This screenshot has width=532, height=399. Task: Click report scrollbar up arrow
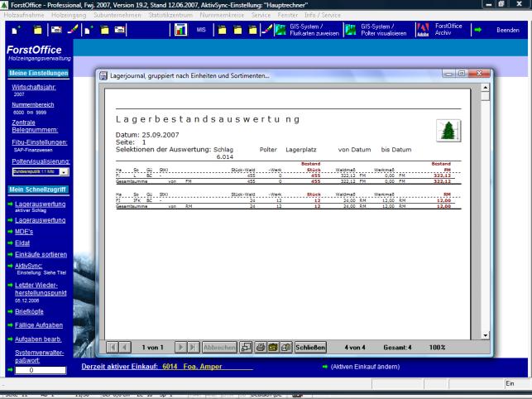point(486,88)
